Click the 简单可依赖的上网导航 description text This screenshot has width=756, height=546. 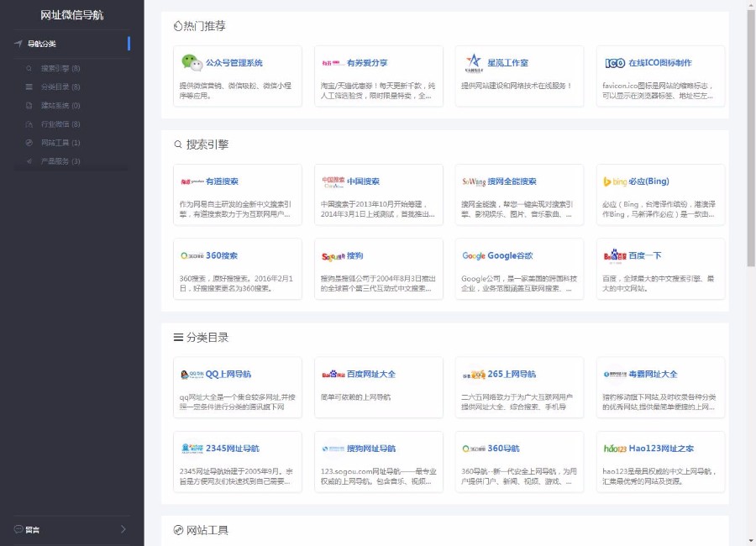[x=356, y=397]
